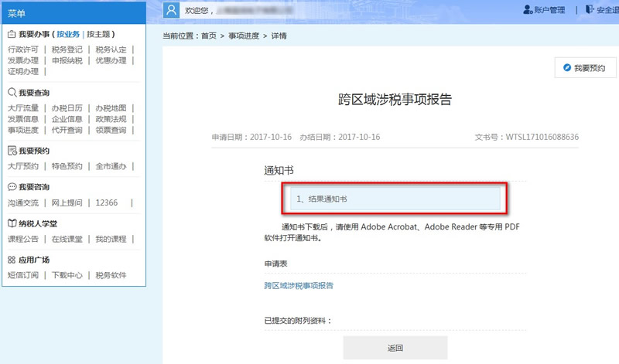Click the 我要办事 briefcase icon
This screenshot has height=364, width=619.
(x=12, y=35)
